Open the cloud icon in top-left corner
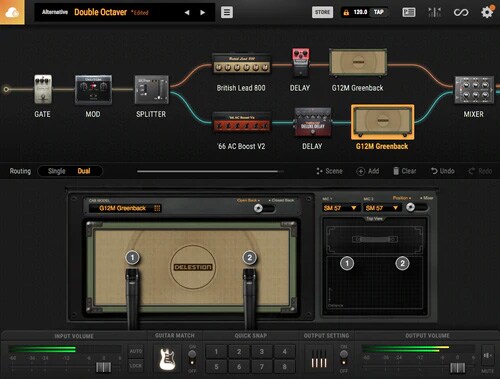500x379 pixels. [12, 12]
